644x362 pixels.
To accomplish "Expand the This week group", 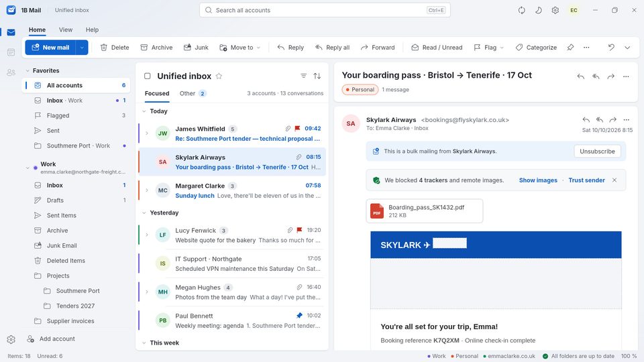I will pos(144,343).
